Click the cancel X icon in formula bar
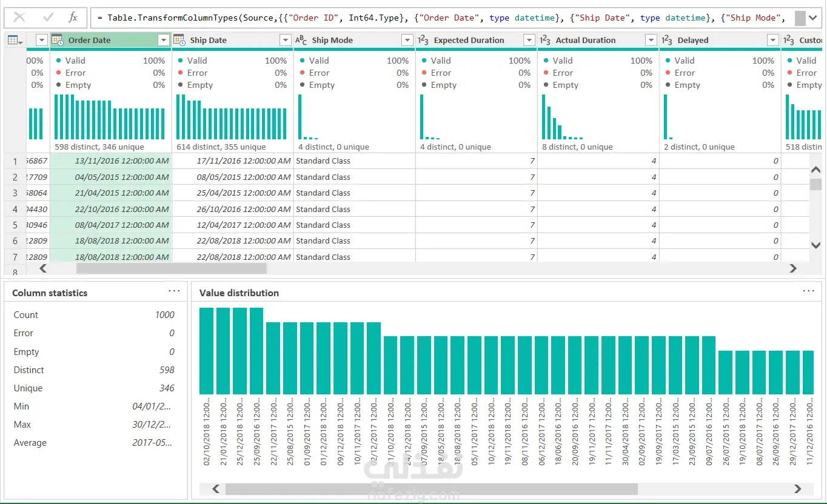 (x=19, y=17)
